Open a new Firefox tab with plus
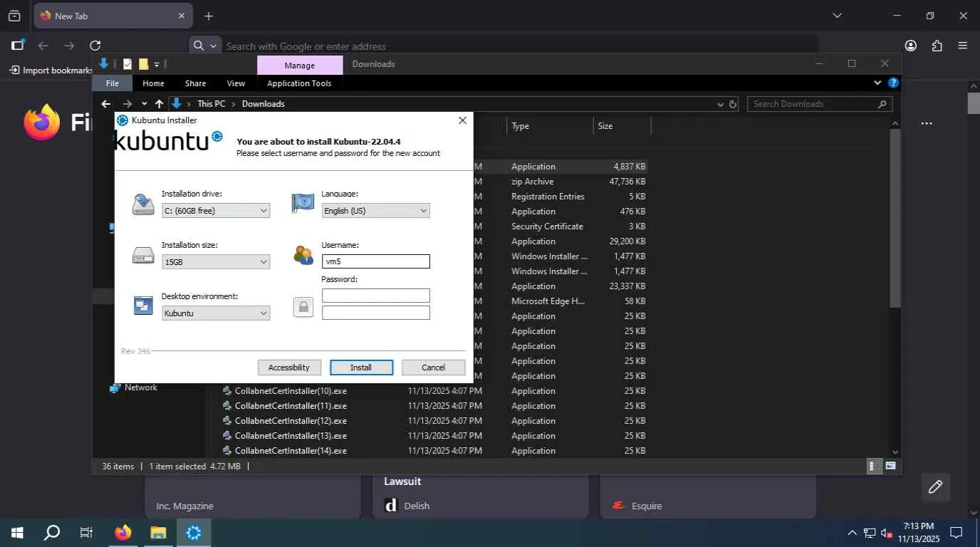The height and width of the screenshot is (547, 980). click(x=209, y=16)
